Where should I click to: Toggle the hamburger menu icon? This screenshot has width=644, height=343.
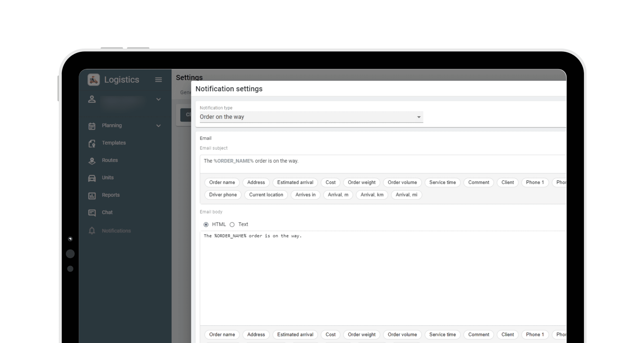point(158,80)
